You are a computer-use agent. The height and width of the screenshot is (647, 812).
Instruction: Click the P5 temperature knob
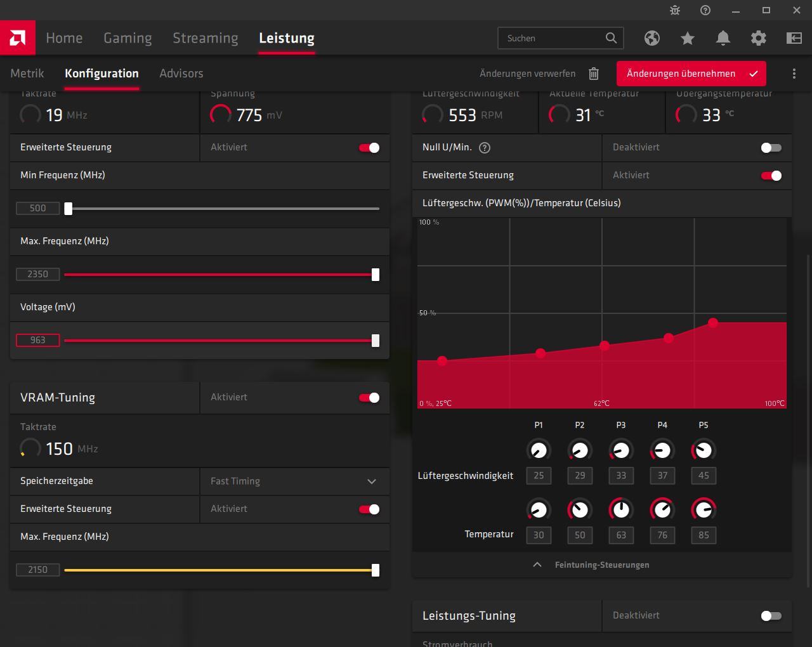pos(704,509)
